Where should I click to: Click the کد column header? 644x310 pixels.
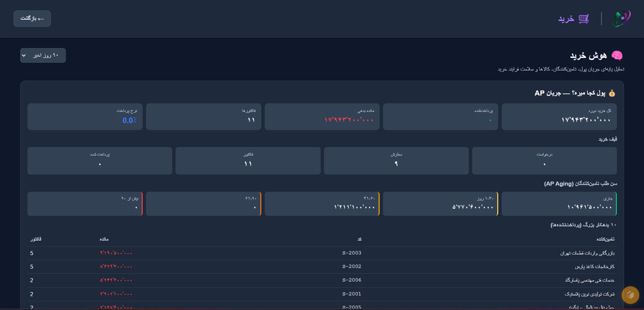pyautogui.click(x=359, y=239)
